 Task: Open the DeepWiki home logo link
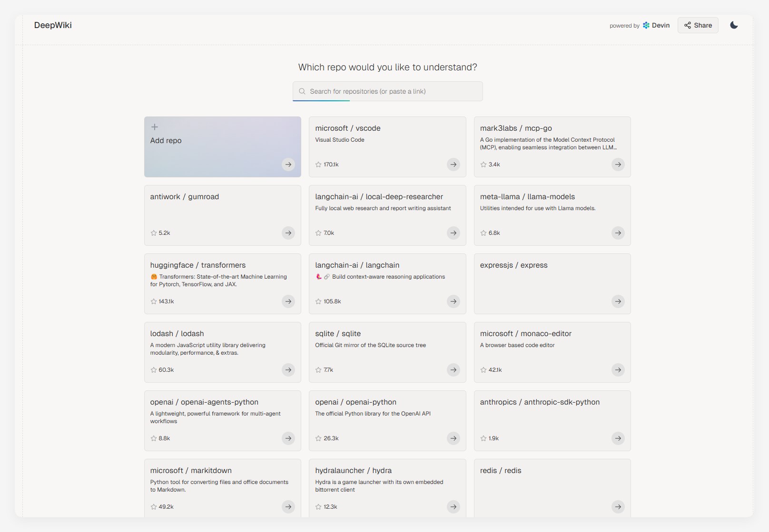(x=53, y=25)
